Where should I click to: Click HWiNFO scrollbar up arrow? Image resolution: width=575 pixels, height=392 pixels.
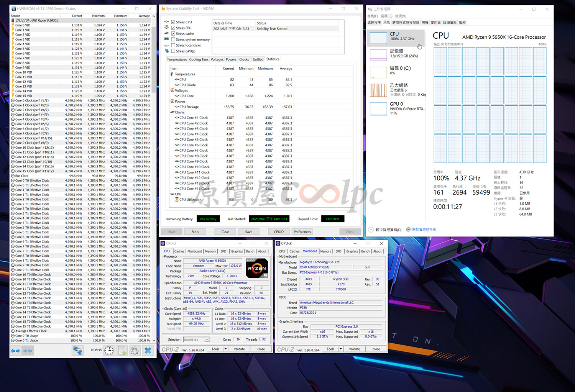[x=154, y=16]
